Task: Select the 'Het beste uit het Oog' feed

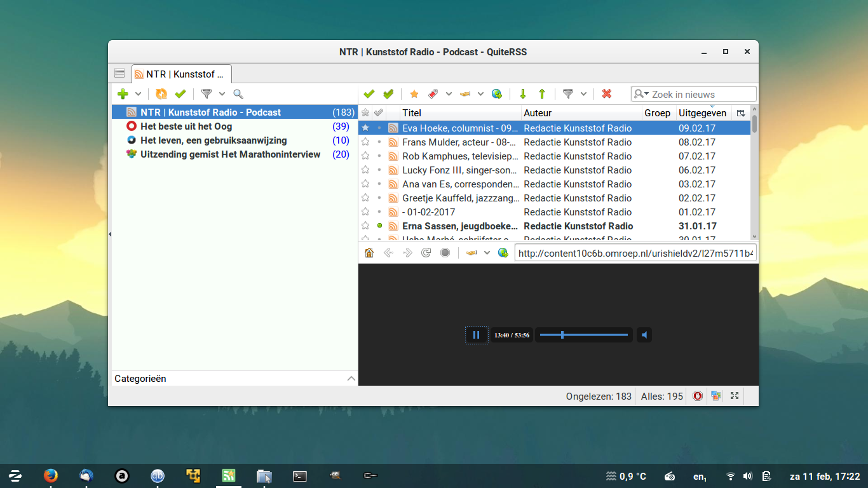Action: [x=235, y=126]
